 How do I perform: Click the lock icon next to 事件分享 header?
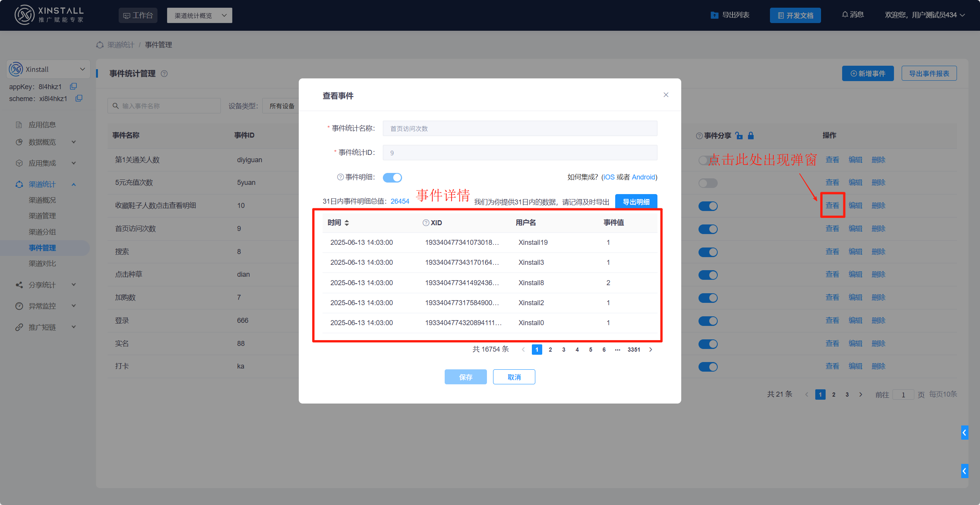point(751,135)
